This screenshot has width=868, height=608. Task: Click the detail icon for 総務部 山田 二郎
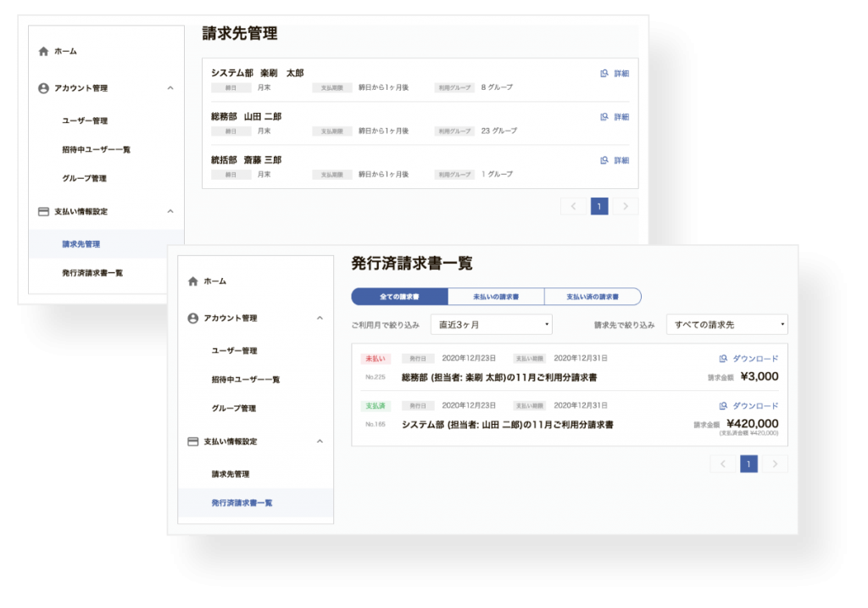(604, 117)
